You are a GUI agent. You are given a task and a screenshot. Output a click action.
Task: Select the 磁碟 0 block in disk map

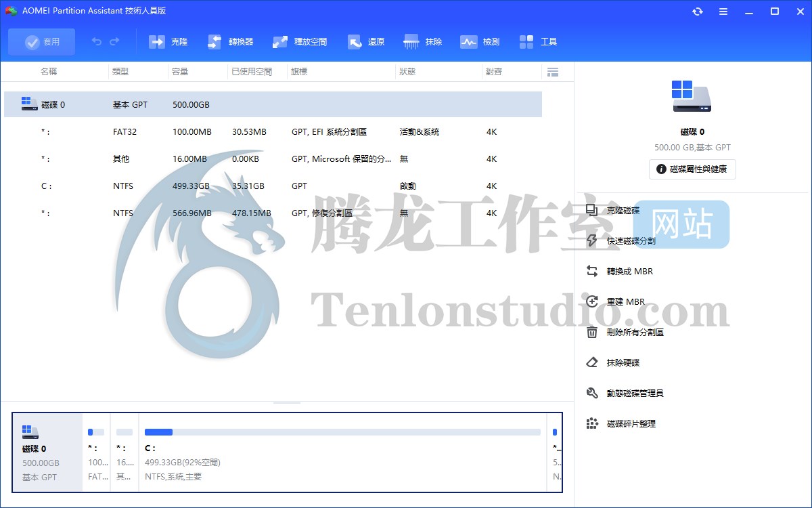(48, 452)
